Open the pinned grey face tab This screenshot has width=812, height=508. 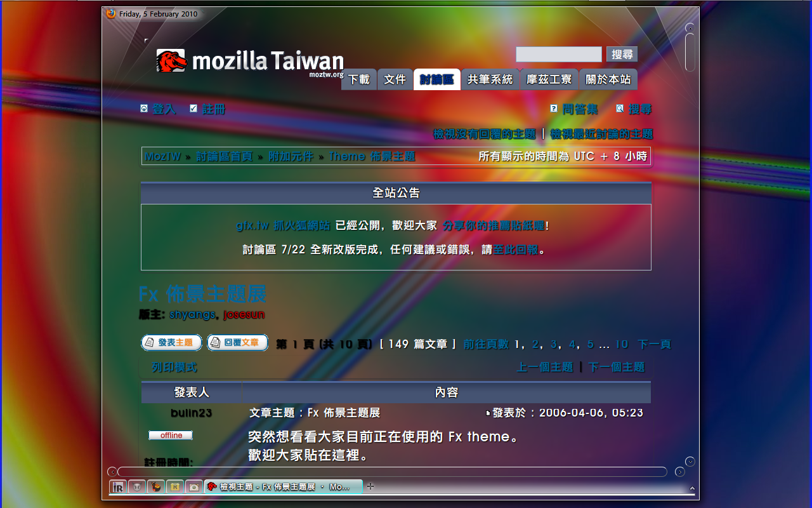coord(137,487)
